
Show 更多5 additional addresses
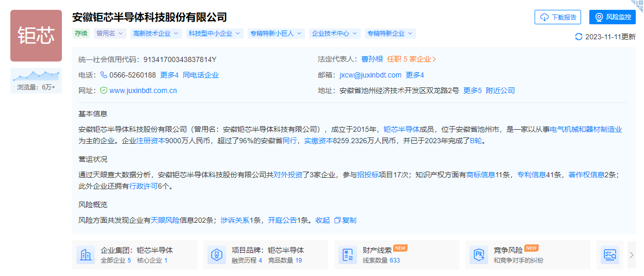click(x=473, y=90)
